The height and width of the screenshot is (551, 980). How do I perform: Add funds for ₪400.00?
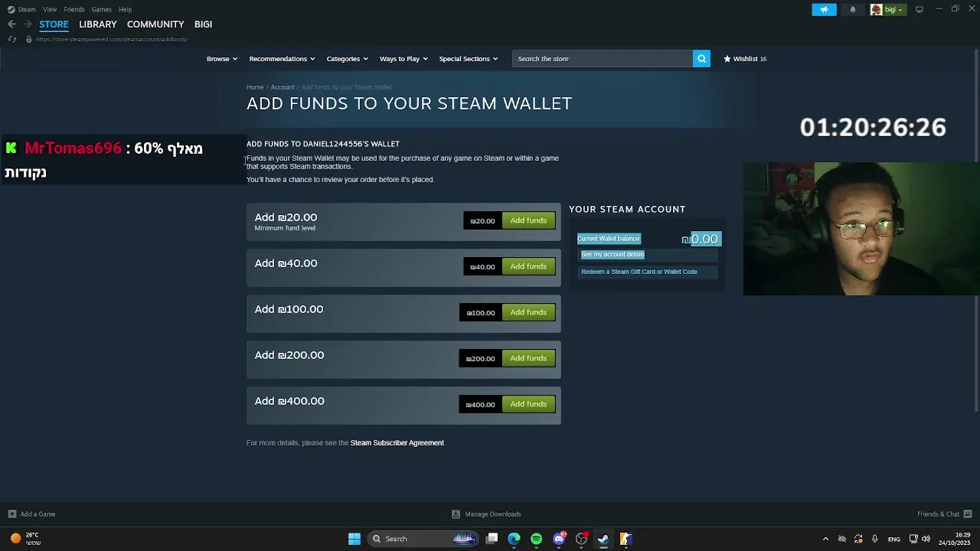[x=528, y=405]
